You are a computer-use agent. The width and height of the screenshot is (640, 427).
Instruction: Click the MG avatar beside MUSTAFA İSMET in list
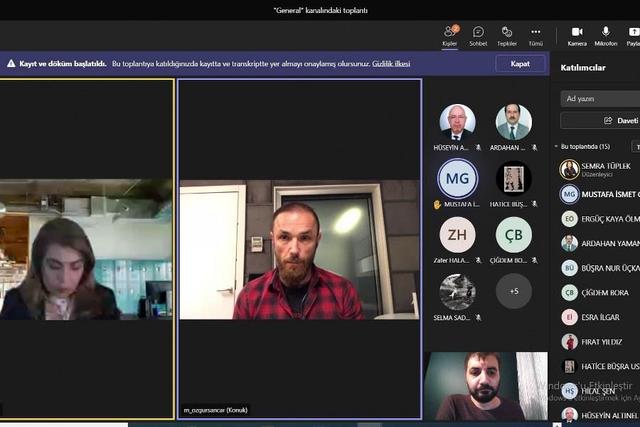569,194
